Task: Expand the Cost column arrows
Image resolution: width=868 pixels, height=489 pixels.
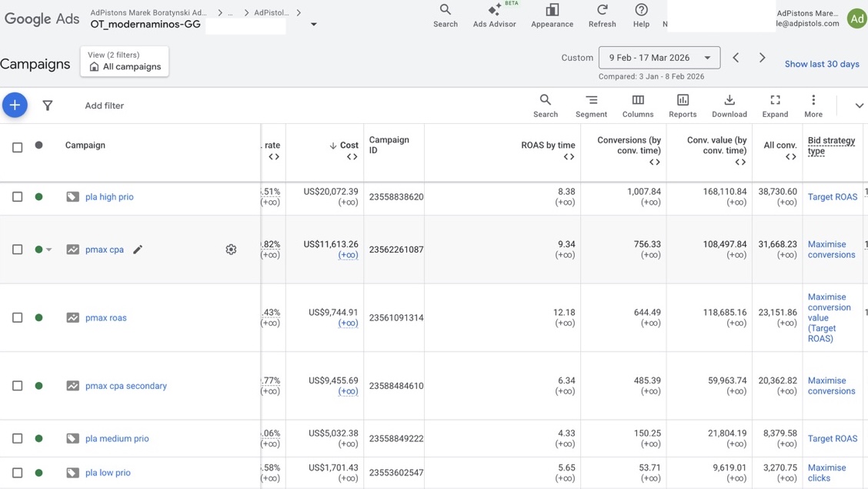Action: click(x=352, y=157)
